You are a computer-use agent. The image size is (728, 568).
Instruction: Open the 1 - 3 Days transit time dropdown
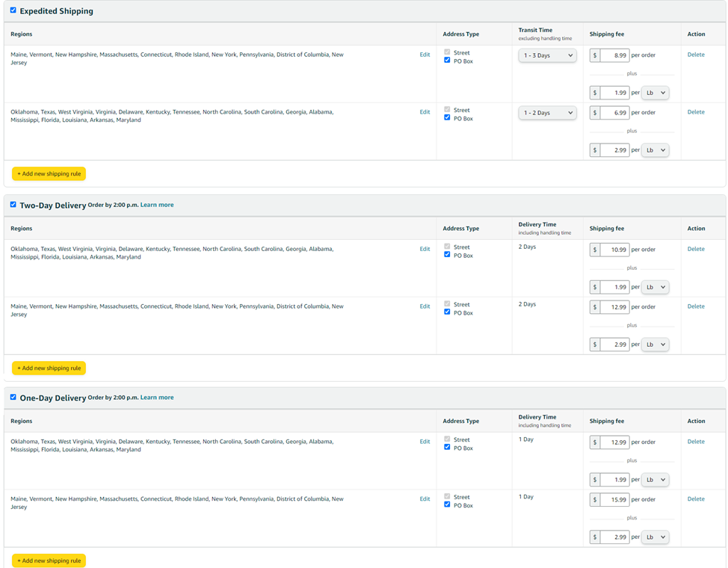pyautogui.click(x=547, y=55)
